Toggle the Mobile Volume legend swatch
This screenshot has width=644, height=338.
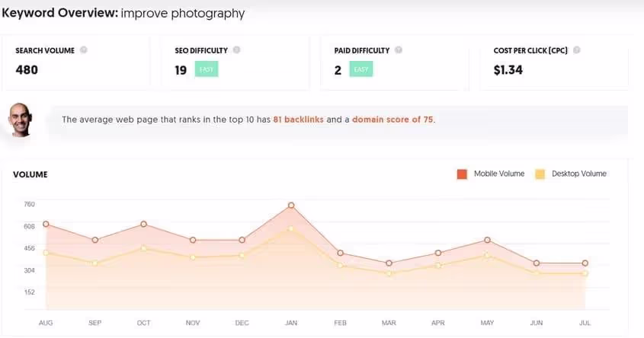click(x=462, y=174)
